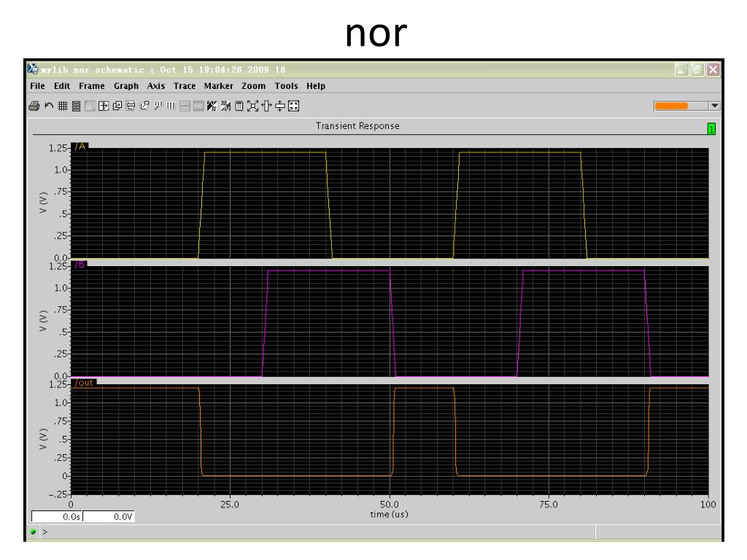Viewport: 747px width, 560px height.
Task: Open the Graph menu
Action: pyautogui.click(x=125, y=86)
